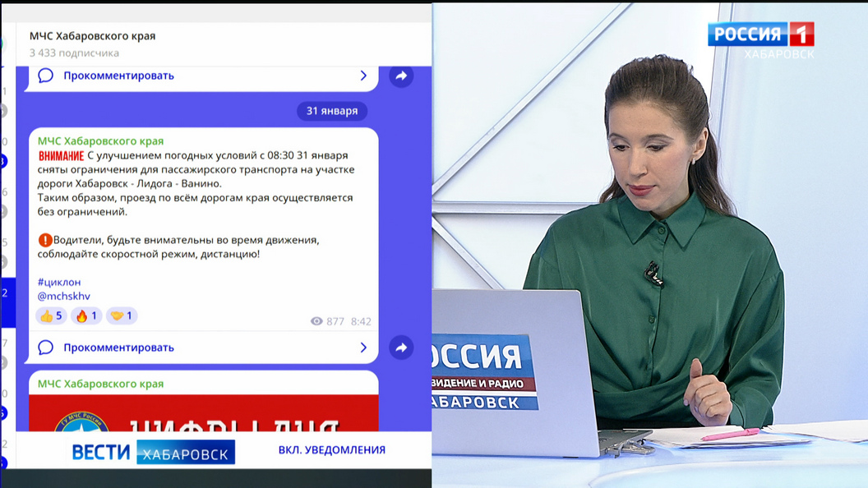Click the red ВНИМАНИЕ label in the post

point(61,156)
